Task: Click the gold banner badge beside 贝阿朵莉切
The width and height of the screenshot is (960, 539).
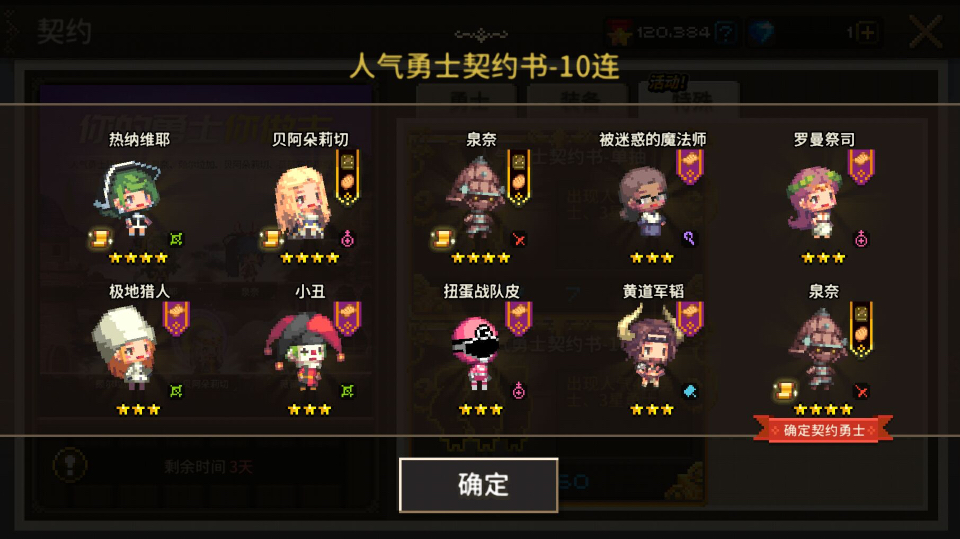Action: click(348, 178)
